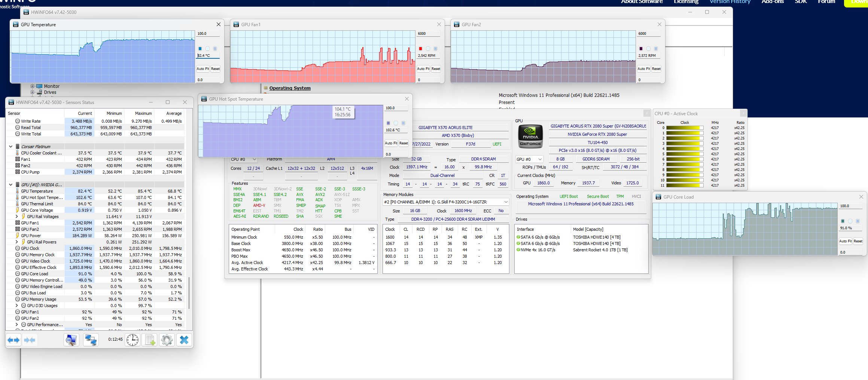Collapse the Corsair Platinum sensor group
The height and width of the screenshot is (380, 868).
(10, 146)
